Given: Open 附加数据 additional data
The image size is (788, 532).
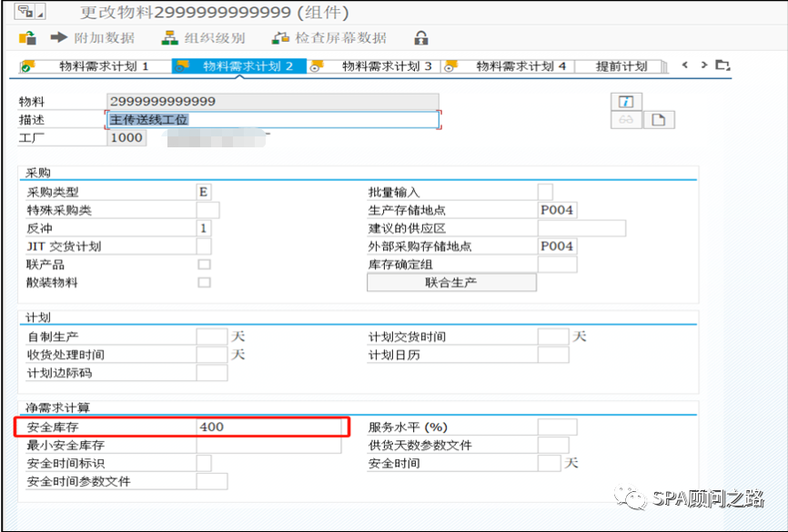Looking at the screenshot, I should (x=93, y=37).
